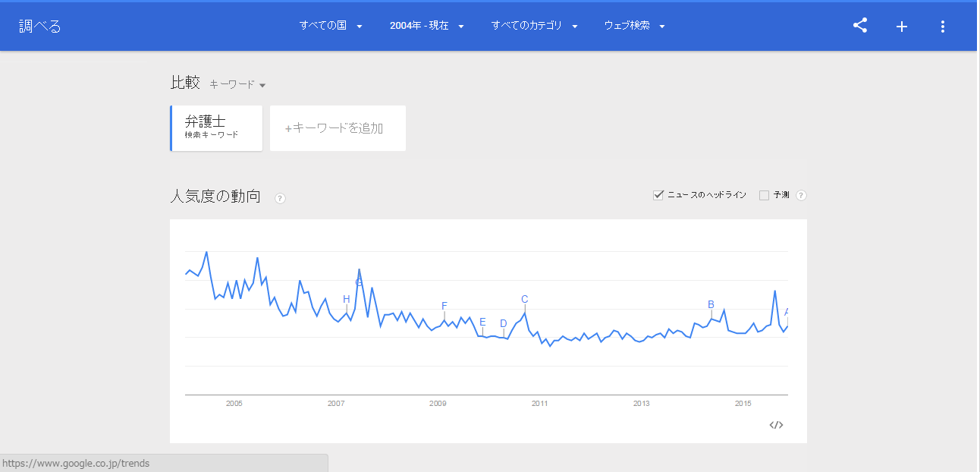Open the 2004年 - 現在 date range dropdown
Screen dimensions: 980x472
[x=426, y=26]
